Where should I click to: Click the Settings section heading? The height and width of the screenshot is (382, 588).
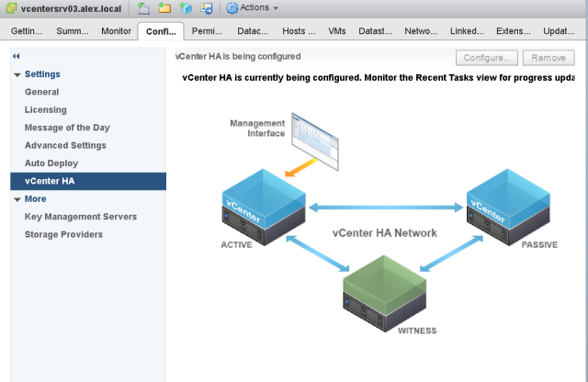[42, 74]
